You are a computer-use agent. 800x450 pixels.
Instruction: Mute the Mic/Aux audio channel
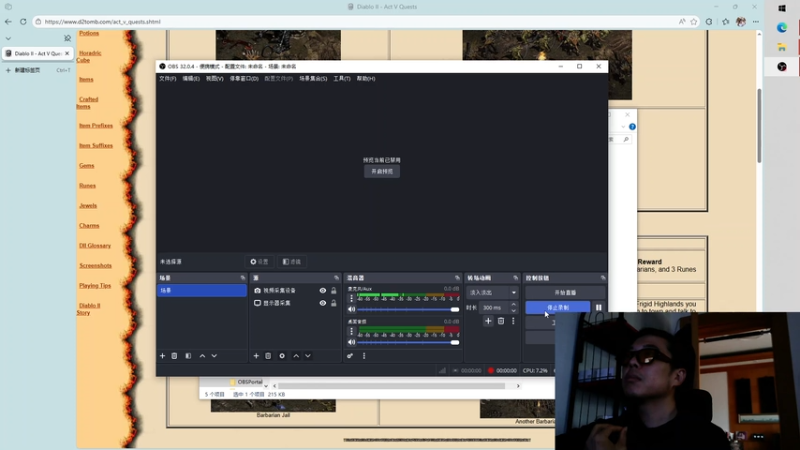coord(352,309)
